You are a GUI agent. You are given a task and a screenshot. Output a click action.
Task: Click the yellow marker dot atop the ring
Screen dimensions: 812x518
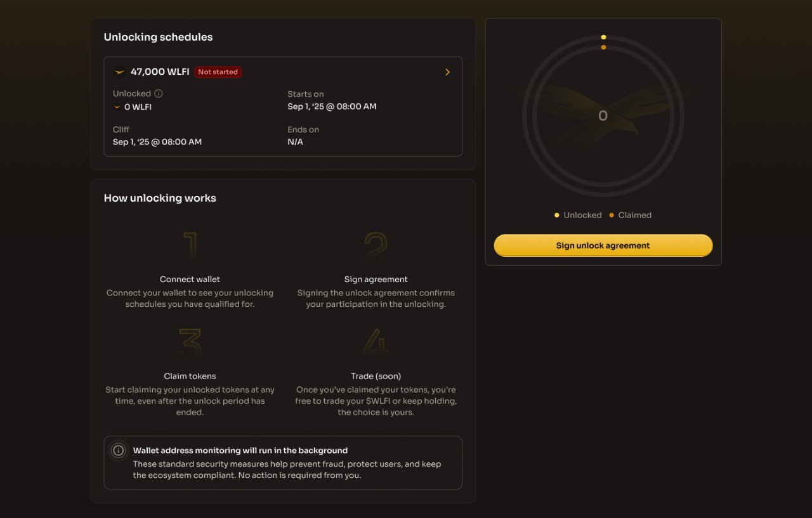click(603, 37)
